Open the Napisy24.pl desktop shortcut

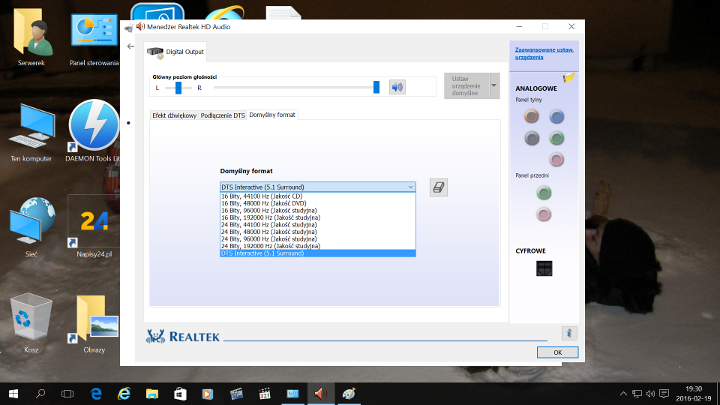point(94,226)
